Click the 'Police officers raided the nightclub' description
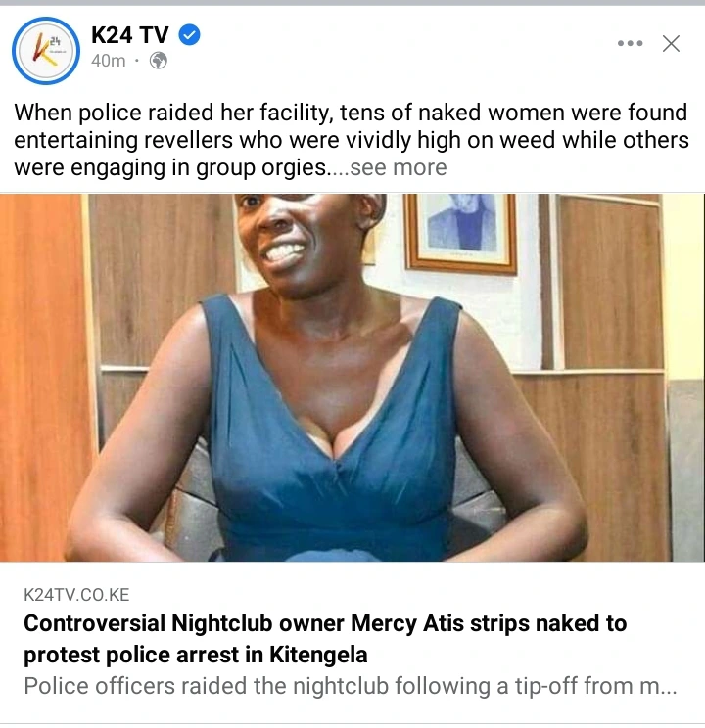705x728 pixels. click(350, 686)
